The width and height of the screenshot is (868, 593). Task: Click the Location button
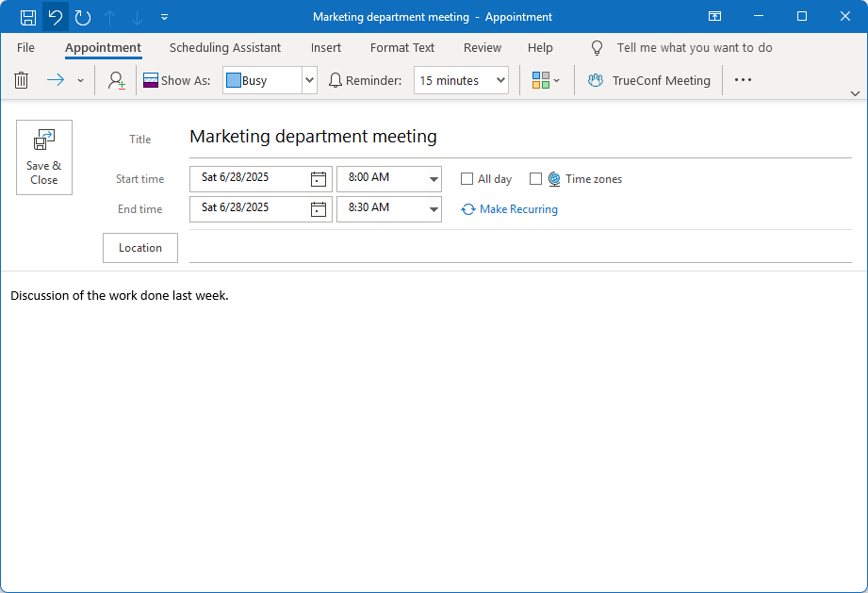(140, 248)
